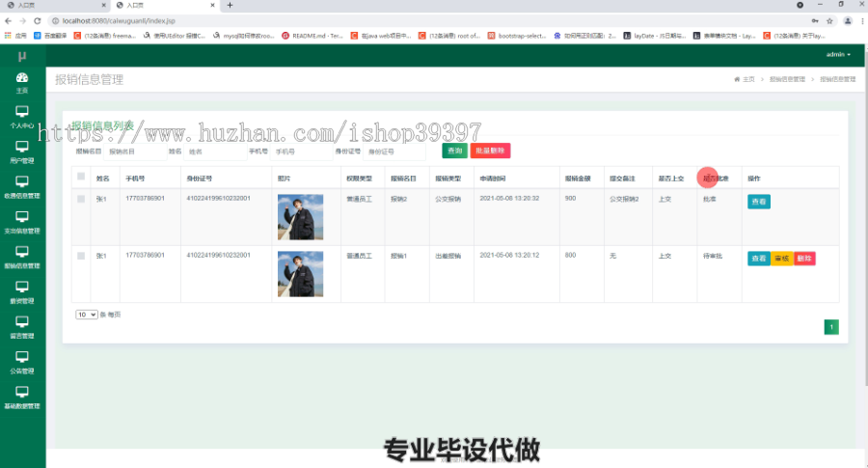868x468 pixels.
Task: Open the browser profile avatar
Action: pos(848,21)
